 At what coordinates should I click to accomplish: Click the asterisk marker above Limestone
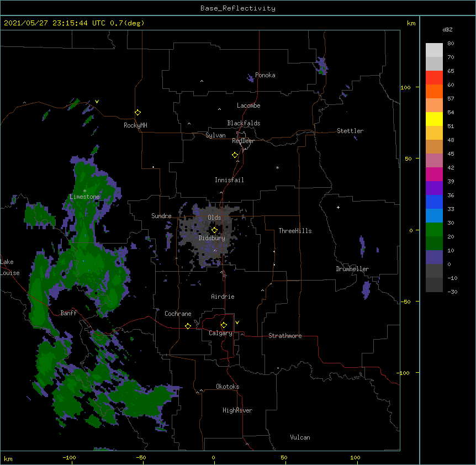84,191
